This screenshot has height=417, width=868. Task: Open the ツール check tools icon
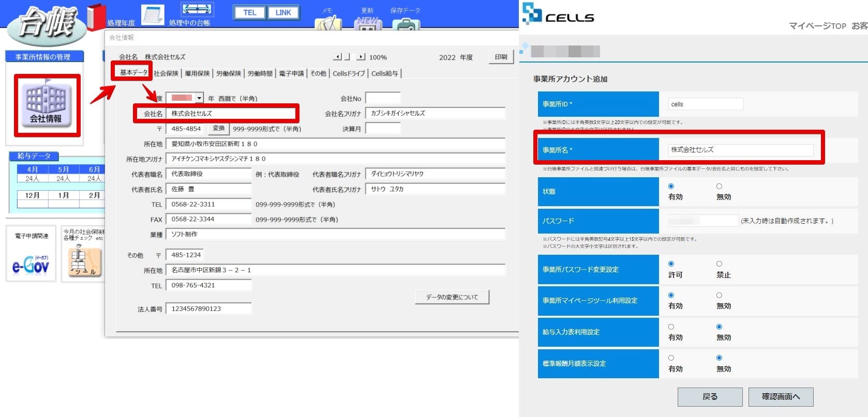click(84, 261)
